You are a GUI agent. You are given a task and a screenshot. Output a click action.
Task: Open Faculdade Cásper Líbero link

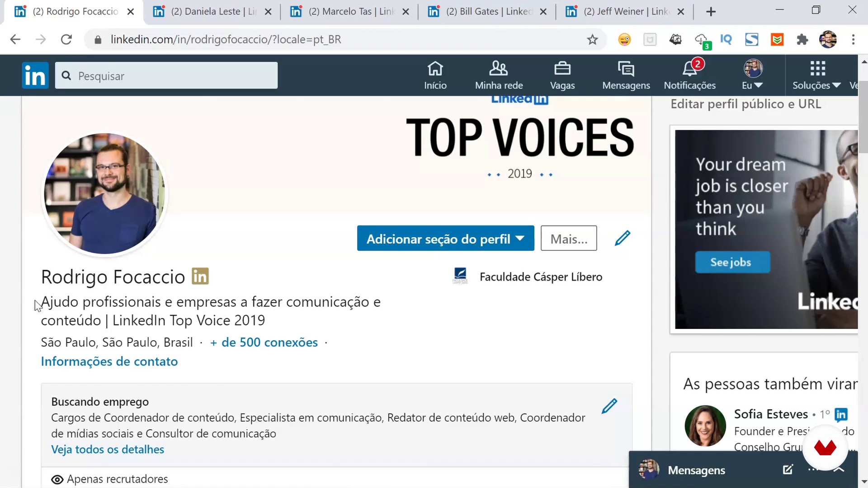[x=527, y=277]
